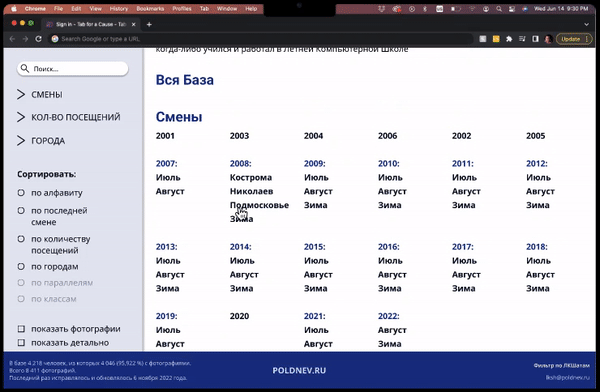The height and width of the screenshot is (392, 600).
Task: Open the Bookmarks menu
Action: [150, 8]
